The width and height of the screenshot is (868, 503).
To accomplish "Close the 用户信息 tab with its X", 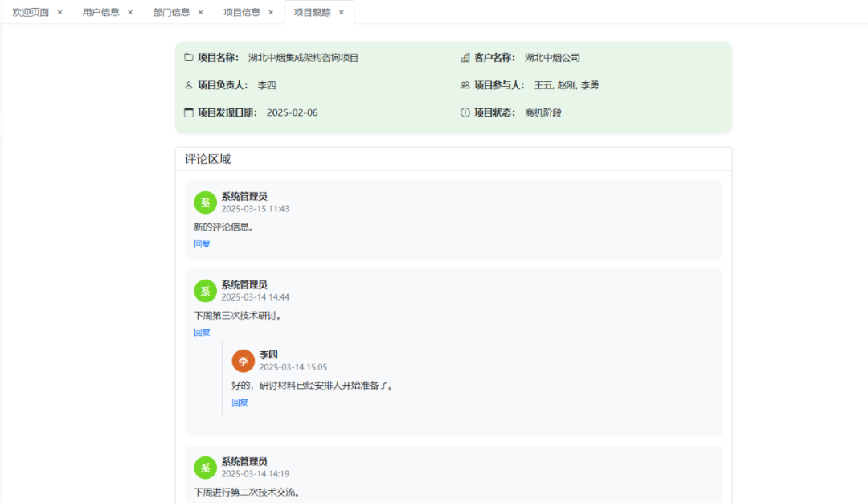I will [129, 11].
